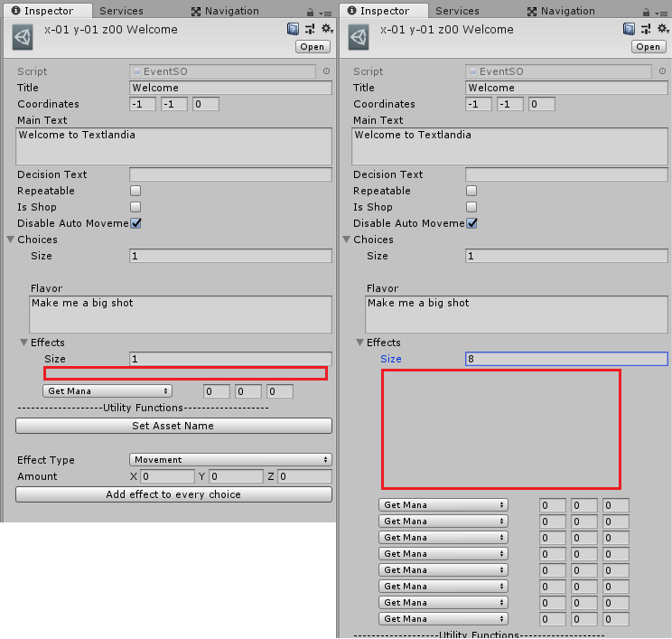Open the gear settings menu in left Inspector header

pyautogui.click(x=327, y=29)
